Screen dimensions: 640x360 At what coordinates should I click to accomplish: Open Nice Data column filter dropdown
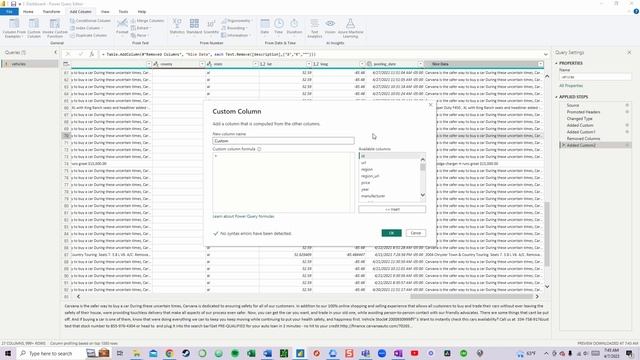(x=540, y=64)
